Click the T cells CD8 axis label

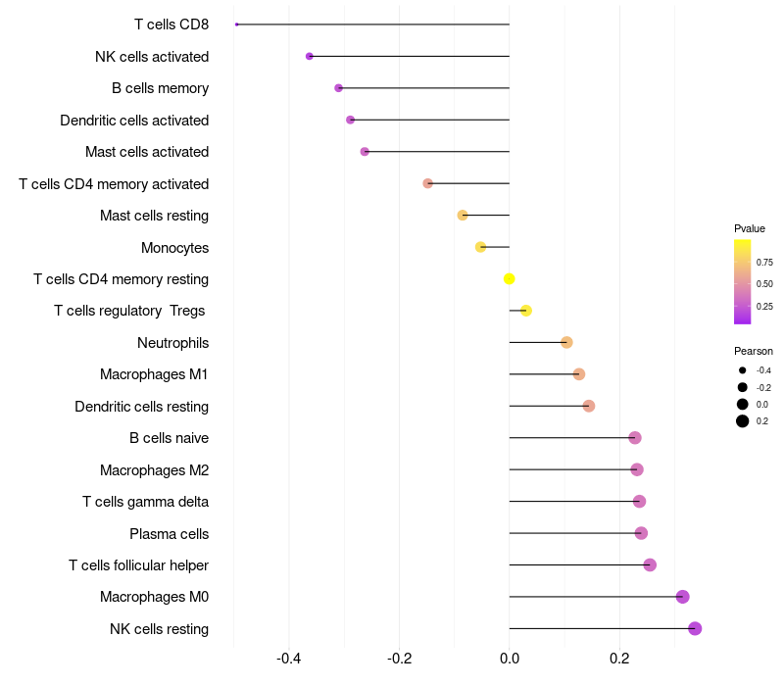(x=171, y=24)
